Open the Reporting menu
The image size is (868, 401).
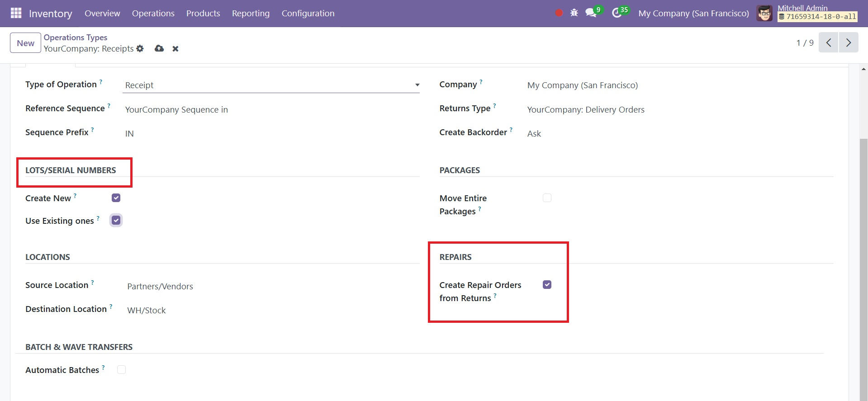pyautogui.click(x=251, y=13)
